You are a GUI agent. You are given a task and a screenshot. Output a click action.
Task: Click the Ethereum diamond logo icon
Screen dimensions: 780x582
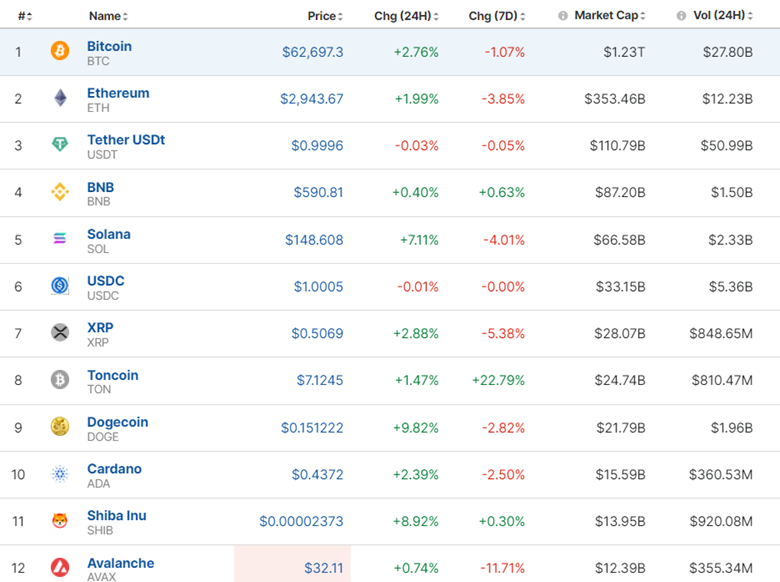click(60, 98)
